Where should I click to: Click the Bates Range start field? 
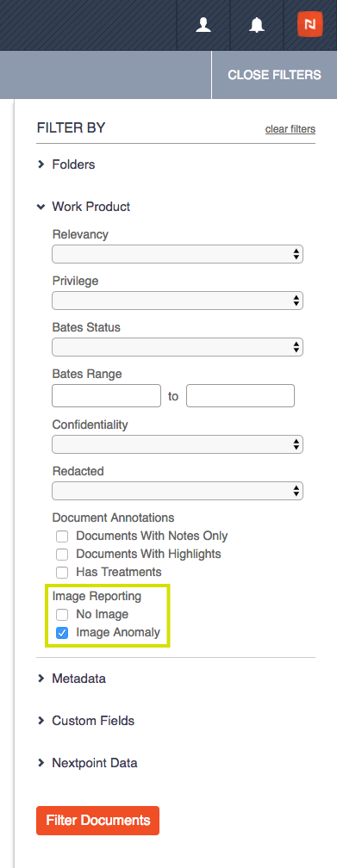click(x=106, y=396)
